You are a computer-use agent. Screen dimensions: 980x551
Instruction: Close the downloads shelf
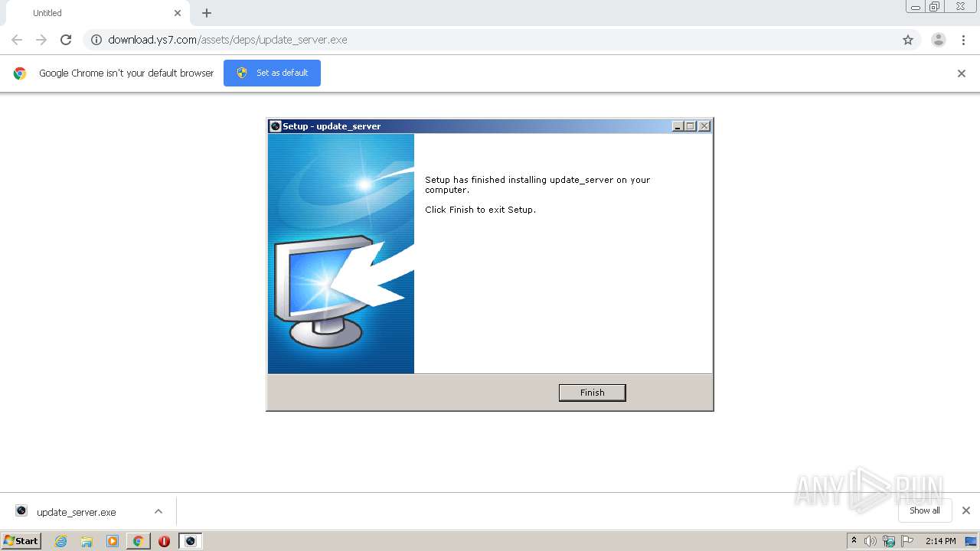coord(966,510)
